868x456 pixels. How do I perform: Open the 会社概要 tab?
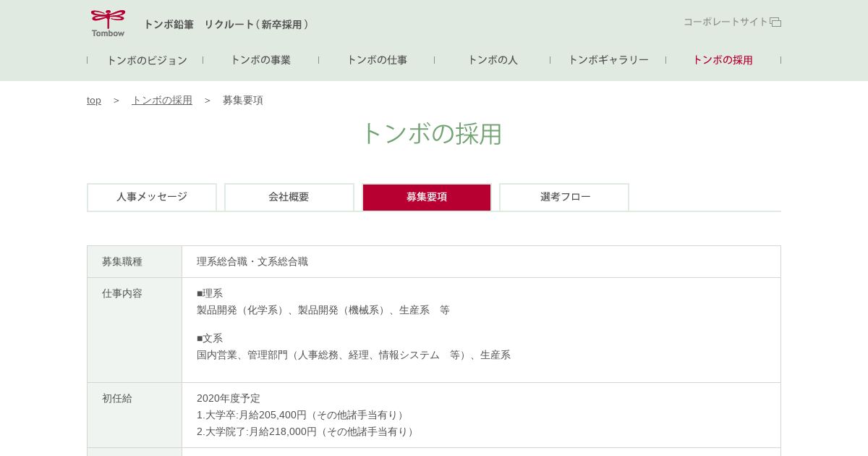(x=289, y=197)
